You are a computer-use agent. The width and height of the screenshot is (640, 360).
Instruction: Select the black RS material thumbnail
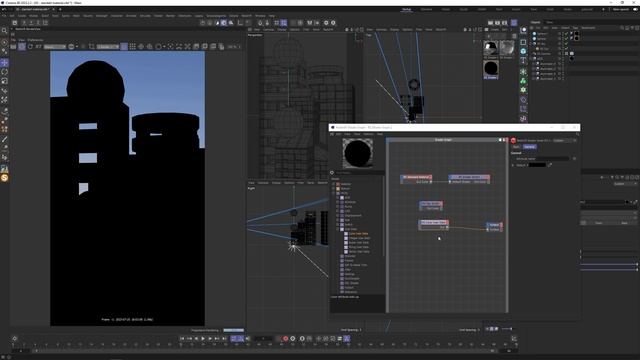pyautogui.click(x=491, y=68)
